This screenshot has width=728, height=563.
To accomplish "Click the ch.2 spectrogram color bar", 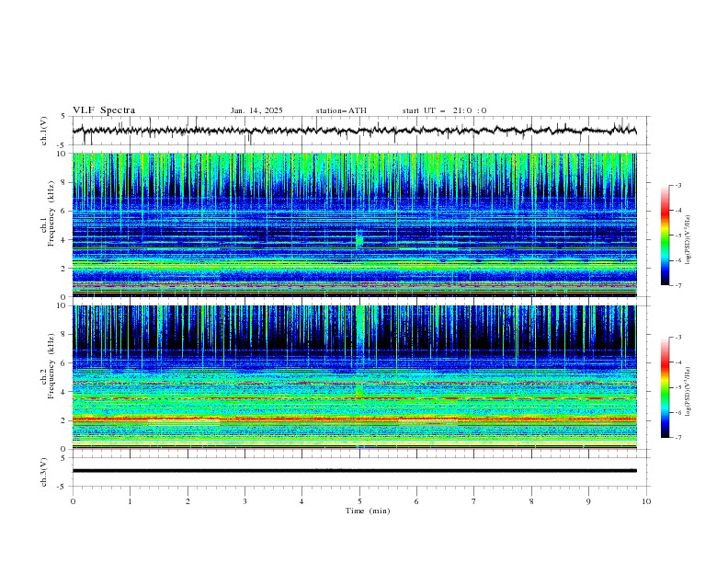I will pyautogui.click(x=665, y=387).
